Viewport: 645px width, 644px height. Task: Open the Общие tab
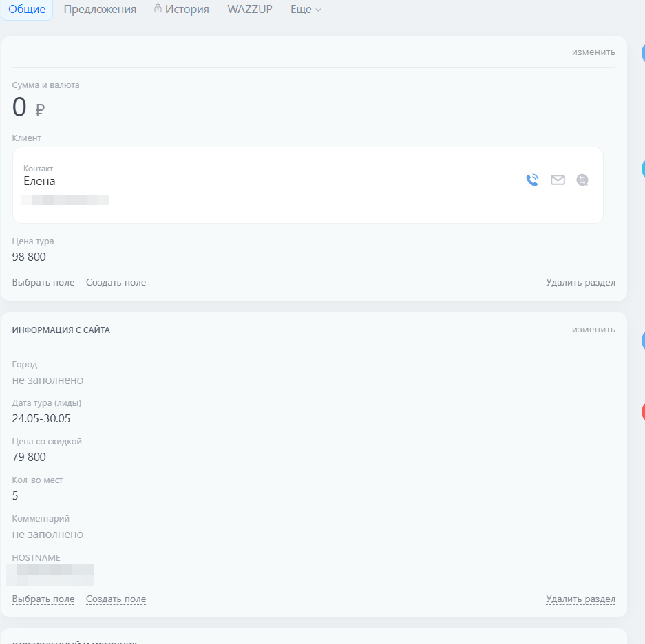coord(27,9)
